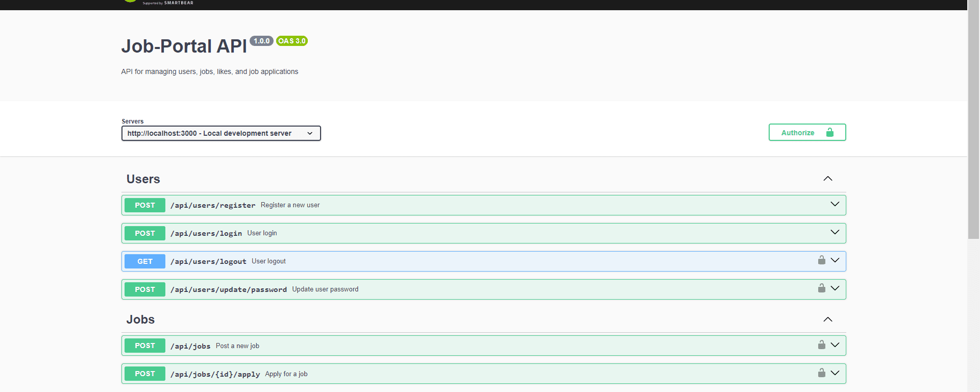Click the lock icon on update password endpoint
980x392 pixels.
click(x=822, y=288)
